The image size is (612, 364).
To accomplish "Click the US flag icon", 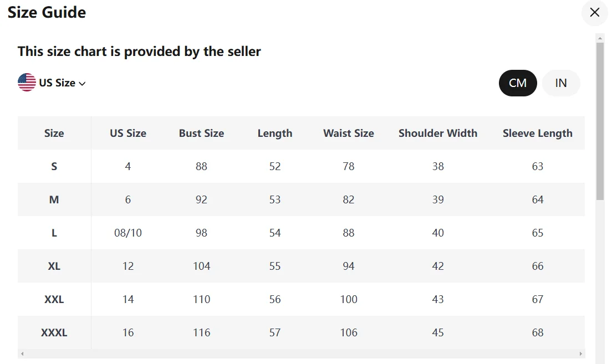I will click(27, 83).
